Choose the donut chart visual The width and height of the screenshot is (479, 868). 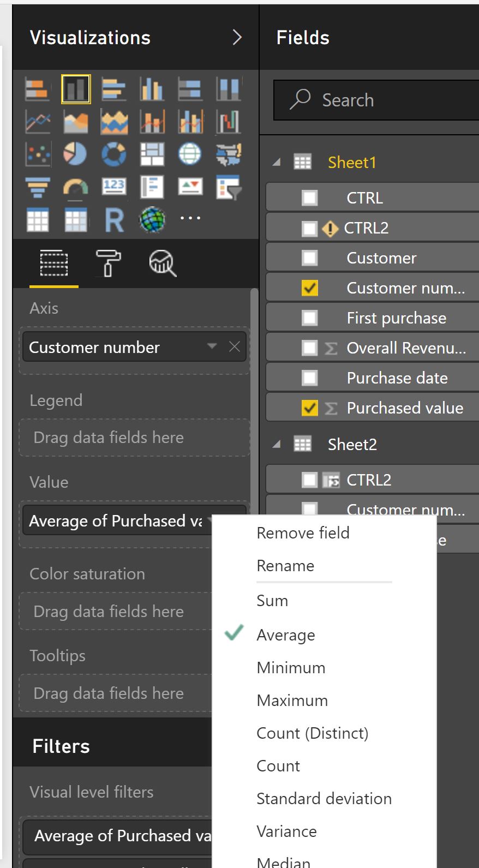(x=113, y=154)
